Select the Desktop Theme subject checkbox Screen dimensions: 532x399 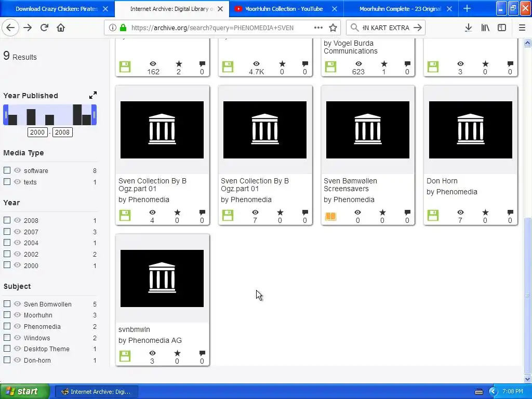tap(7, 349)
